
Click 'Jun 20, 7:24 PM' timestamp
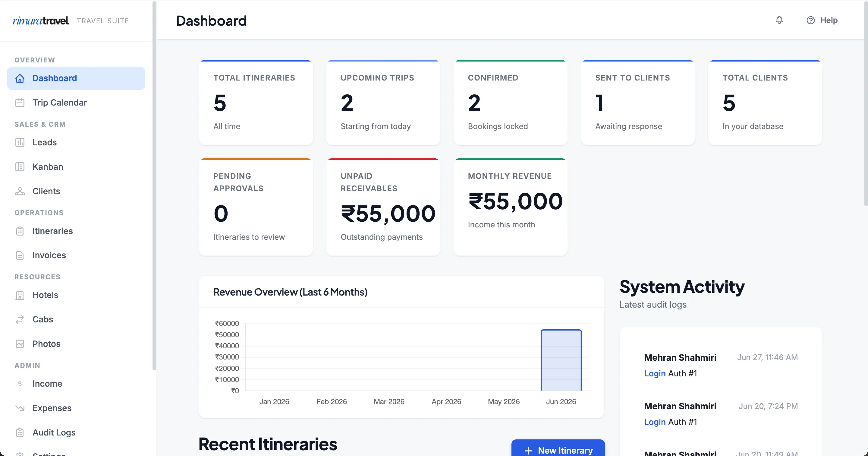768,406
